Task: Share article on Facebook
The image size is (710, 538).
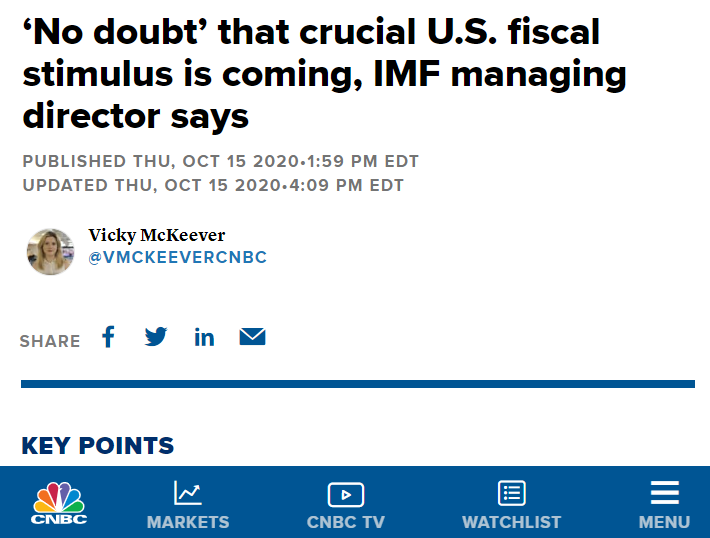Action: pyautogui.click(x=108, y=337)
